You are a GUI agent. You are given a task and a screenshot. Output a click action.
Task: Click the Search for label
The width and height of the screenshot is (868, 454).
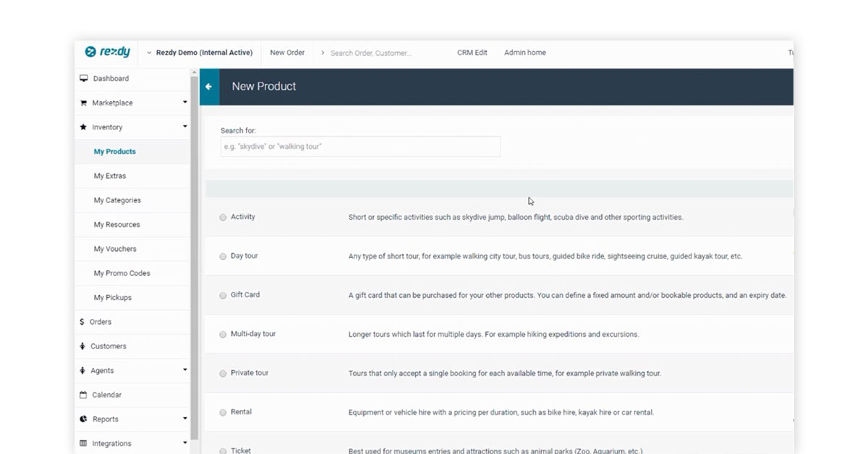point(239,131)
